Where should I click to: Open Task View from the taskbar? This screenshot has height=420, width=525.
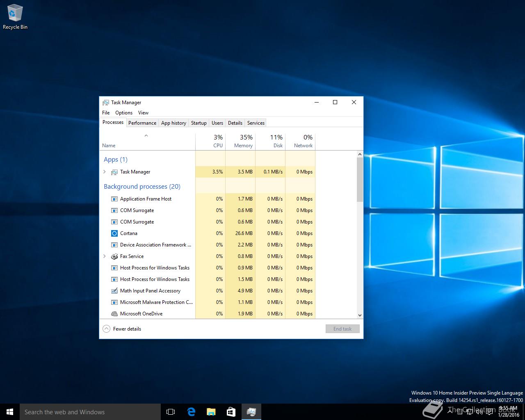tap(171, 412)
